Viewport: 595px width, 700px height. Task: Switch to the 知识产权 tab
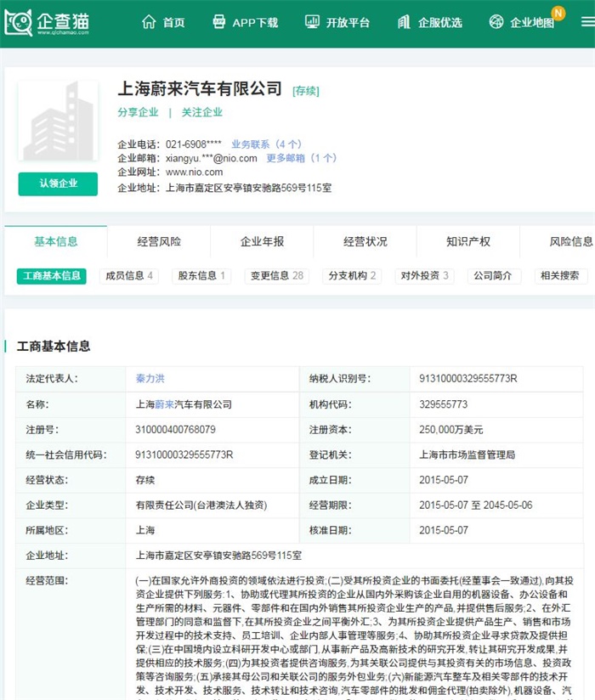468,241
